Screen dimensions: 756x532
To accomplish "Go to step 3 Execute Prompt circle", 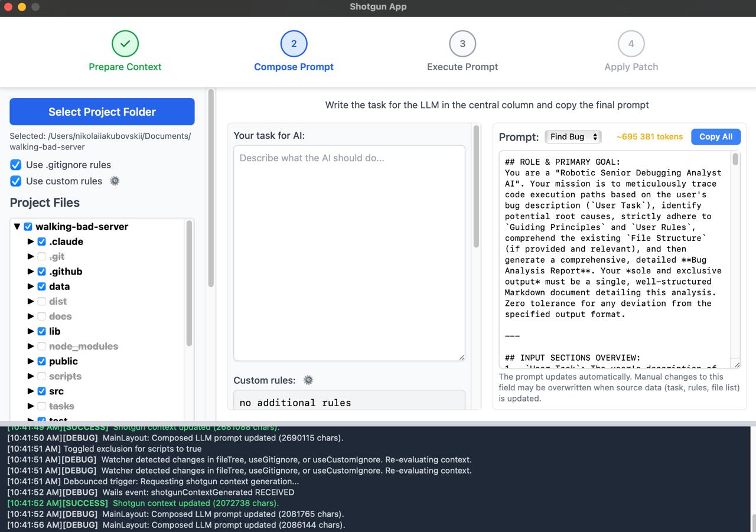I will 462,44.
